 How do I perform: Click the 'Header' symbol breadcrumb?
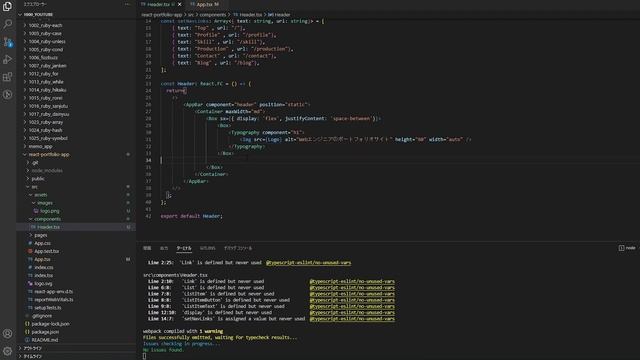point(279,15)
